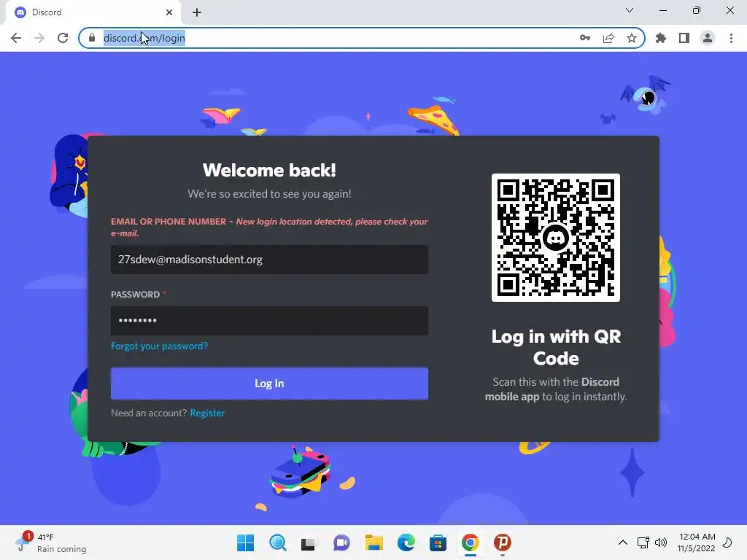Click "Welcome back!" heading

[x=269, y=170]
